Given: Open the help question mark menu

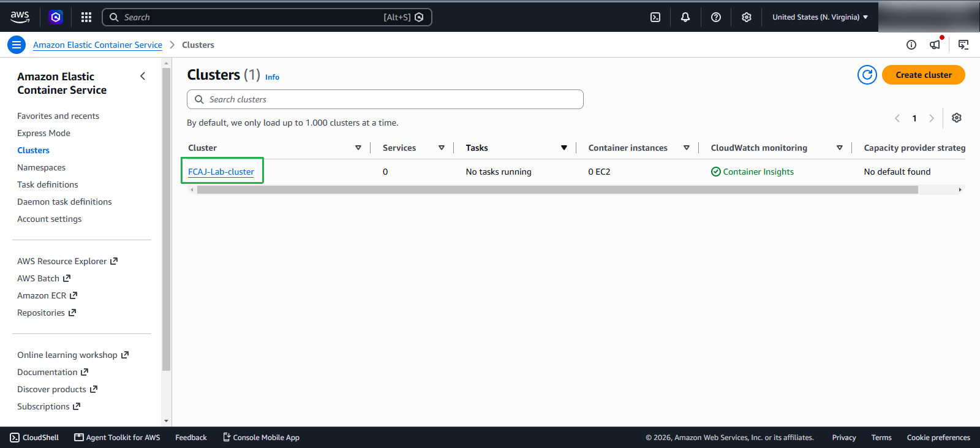Looking at the screenshot, I should 716,17.
